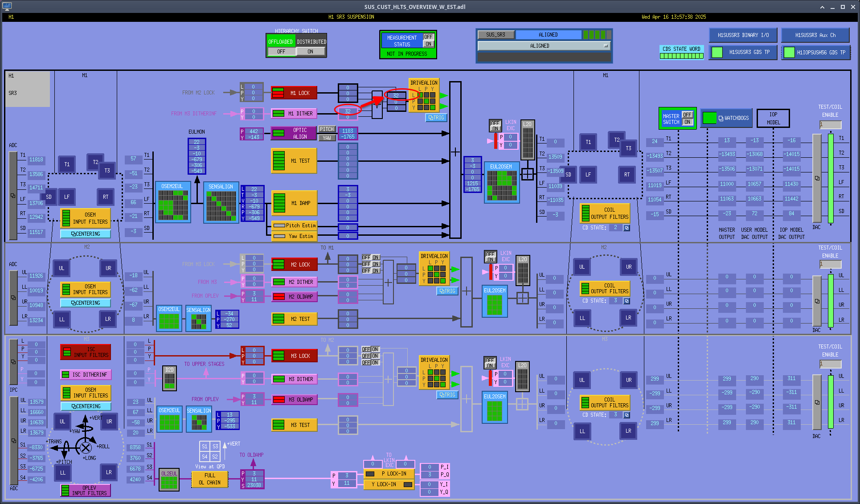Toggle the M3 LKIN EXC OFF/ON switch
The height and width of the screenshot is (504, 860).
(490, 363)
